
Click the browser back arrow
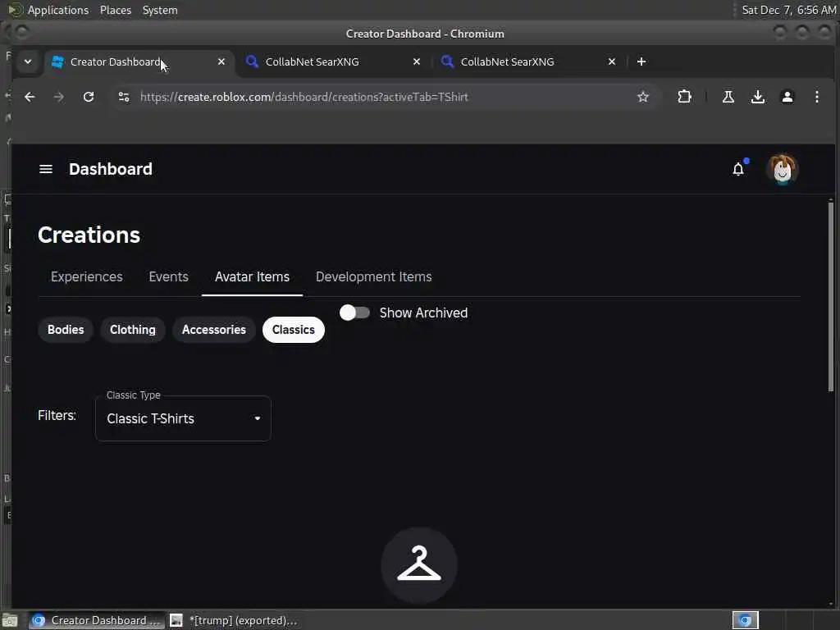[x=30, y=97]
